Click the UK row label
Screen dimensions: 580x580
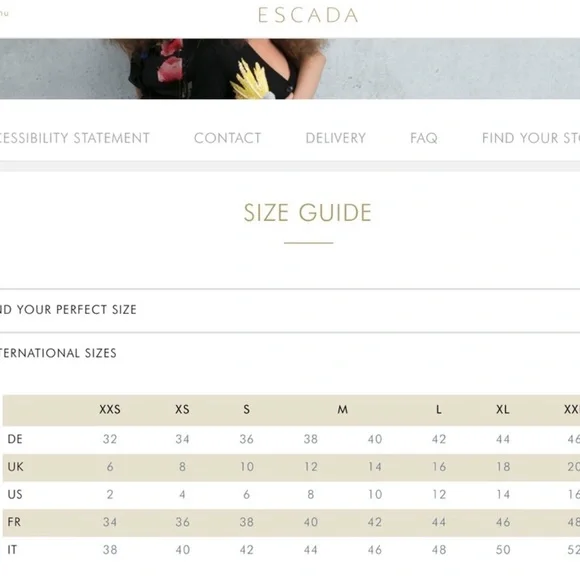tap(16, 467)
